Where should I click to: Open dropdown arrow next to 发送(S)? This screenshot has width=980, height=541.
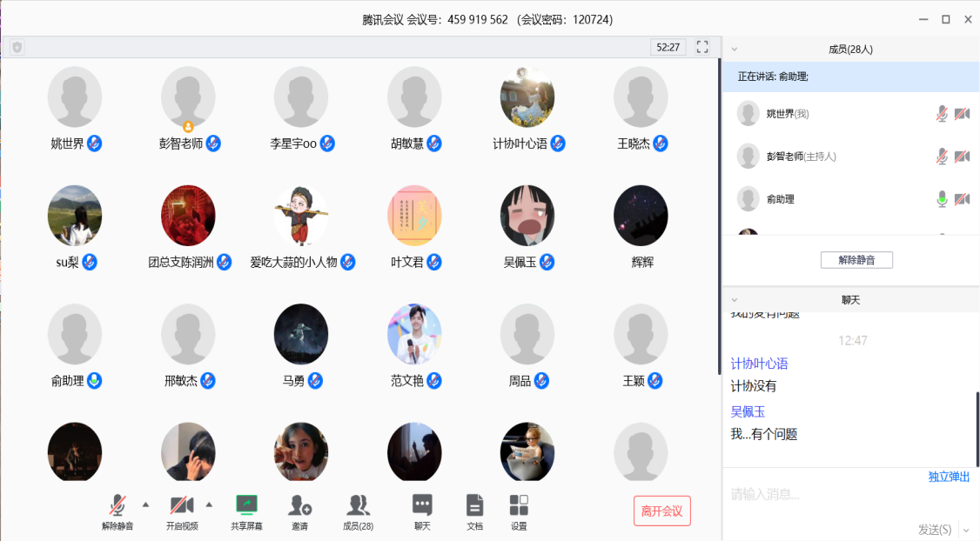coord(965,529)
